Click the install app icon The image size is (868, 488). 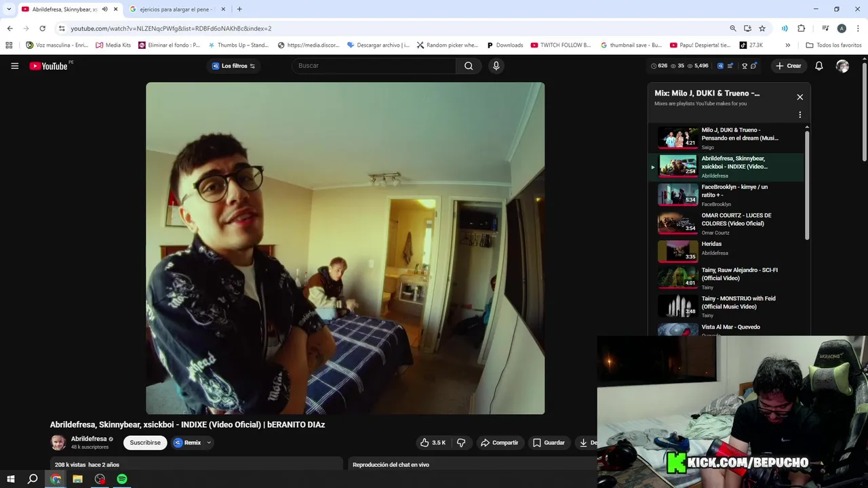click(x=747, y=28)
